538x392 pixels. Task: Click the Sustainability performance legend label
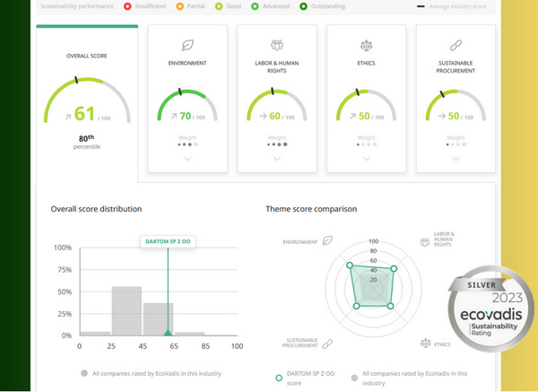tap(77, 6)
